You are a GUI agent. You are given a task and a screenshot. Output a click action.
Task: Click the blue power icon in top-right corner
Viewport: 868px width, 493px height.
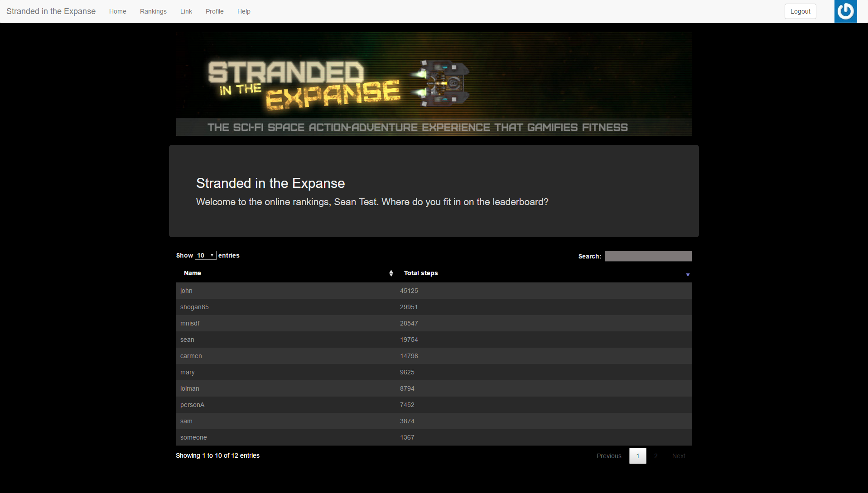(x=845, y=11)
